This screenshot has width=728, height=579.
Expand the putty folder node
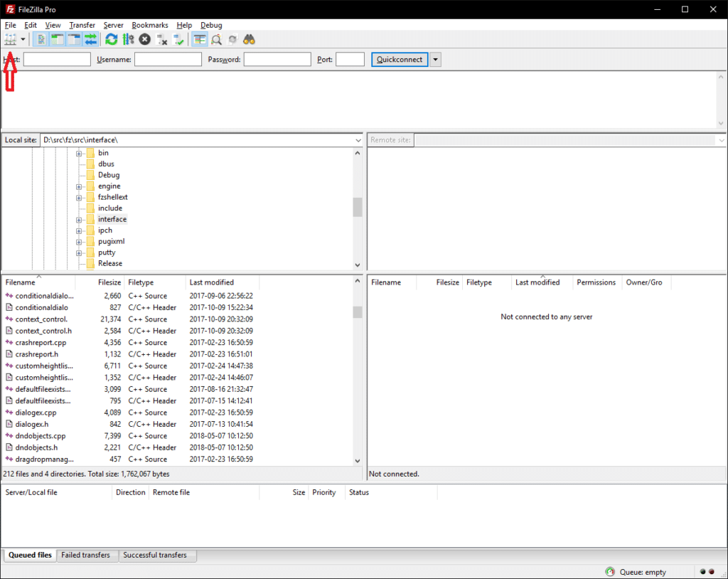tap(79, 253)
